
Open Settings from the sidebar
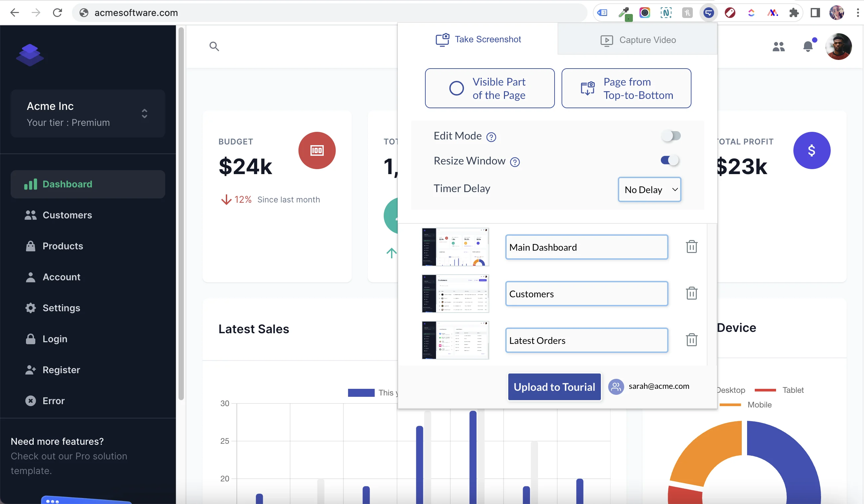coord(88,308)
